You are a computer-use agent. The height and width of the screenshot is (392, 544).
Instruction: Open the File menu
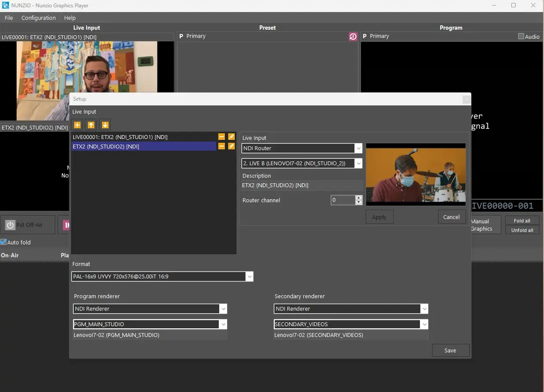coord(9,18)
